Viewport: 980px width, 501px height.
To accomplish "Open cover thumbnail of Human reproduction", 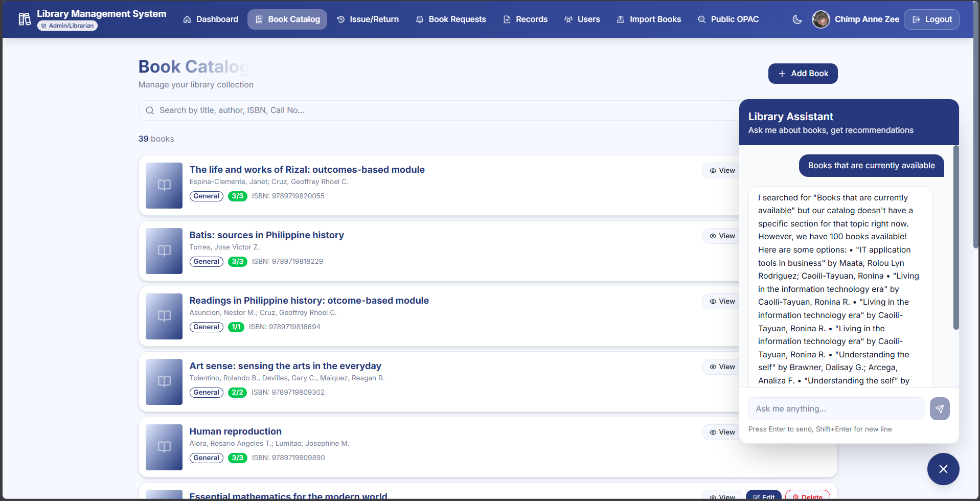I will tap(164, 447).
